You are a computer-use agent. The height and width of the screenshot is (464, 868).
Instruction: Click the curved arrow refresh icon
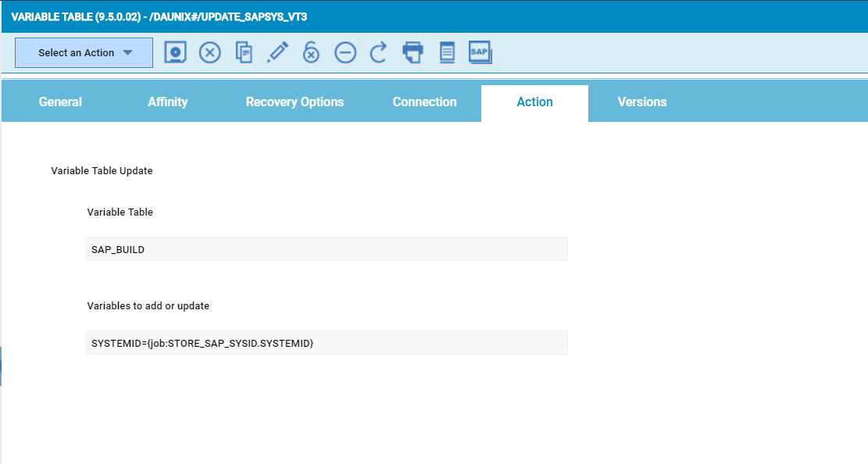(x=379, y=52)
